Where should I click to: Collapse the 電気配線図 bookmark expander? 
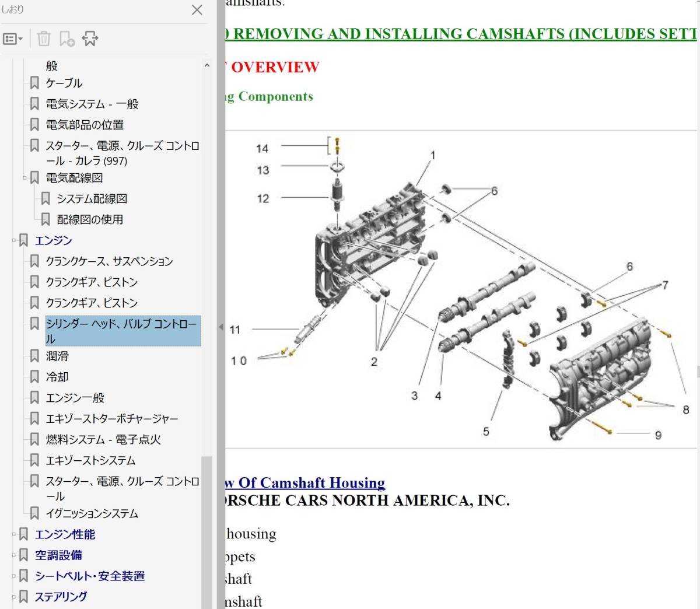(25, 178)
